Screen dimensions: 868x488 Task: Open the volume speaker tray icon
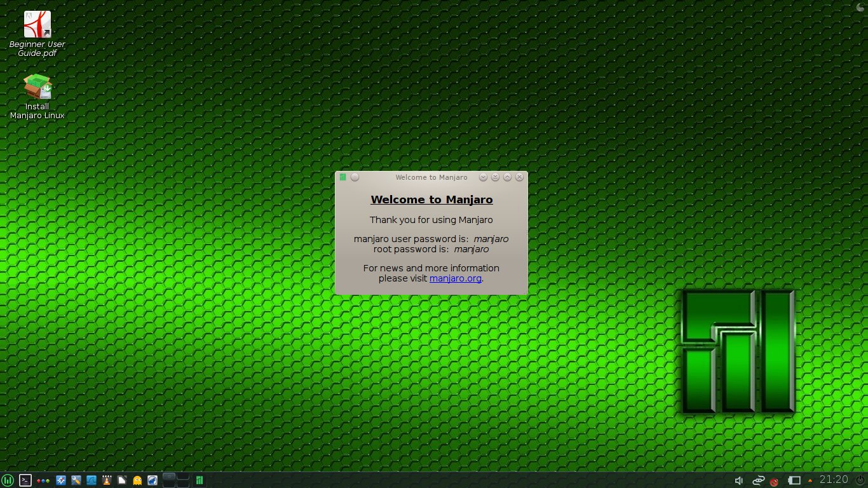(x=739, y=480)
